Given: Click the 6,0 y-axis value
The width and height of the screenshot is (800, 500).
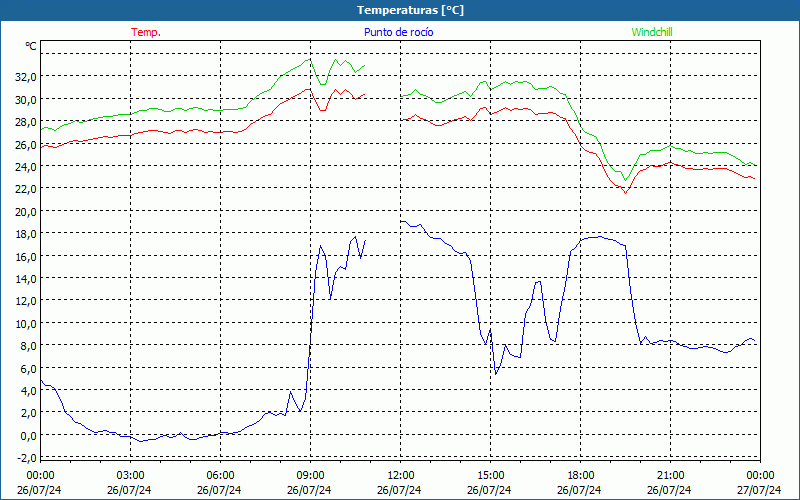Looking at the screenshot, I should click(x=29, y=369).
